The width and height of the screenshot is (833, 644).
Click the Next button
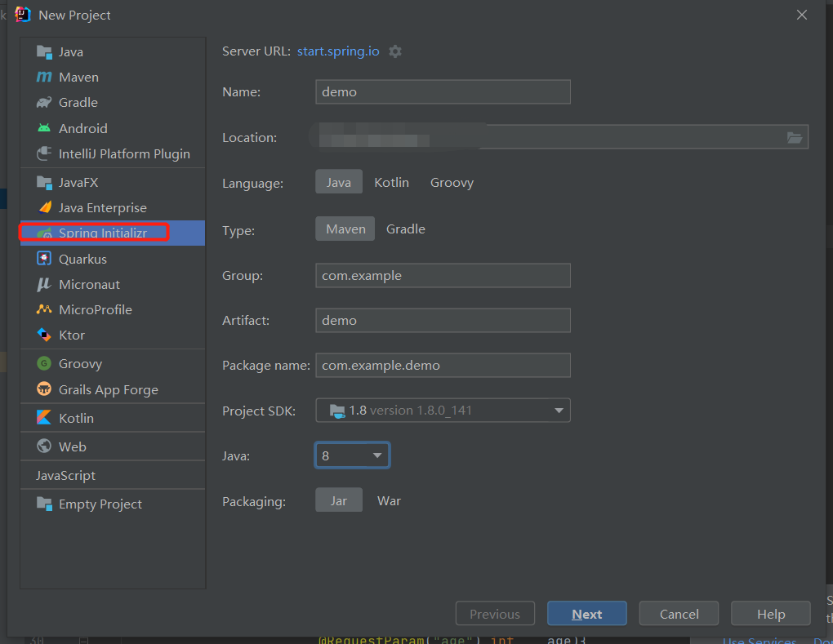pyautogui.click(x=587, y=614)
